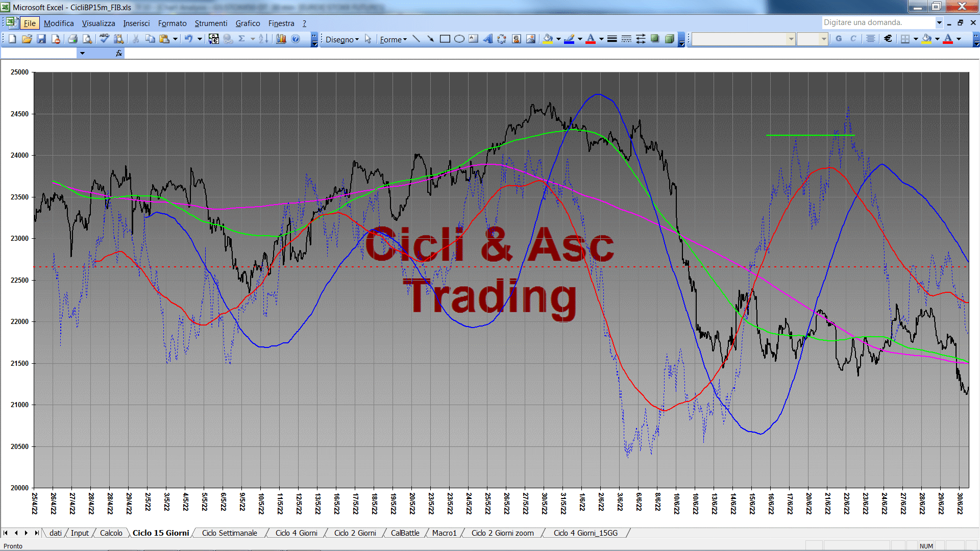980x551 pixels.
Task: Click the Shadow Style icon
Action: click(655, 39)
